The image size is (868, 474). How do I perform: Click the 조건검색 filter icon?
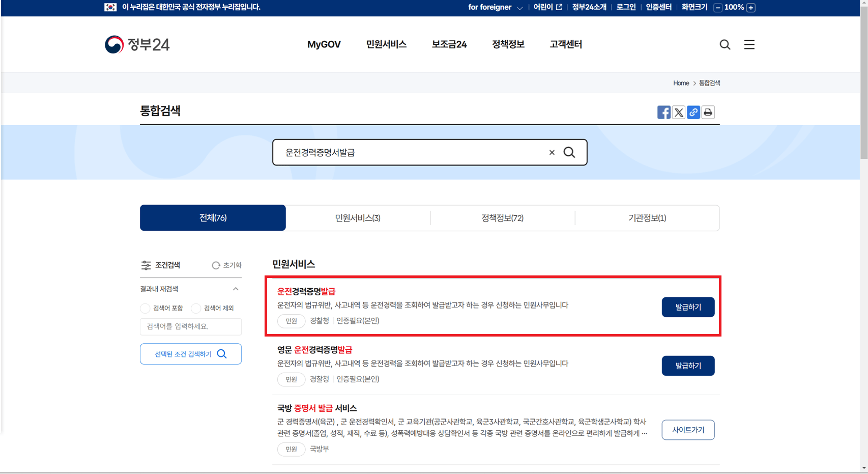146,265
